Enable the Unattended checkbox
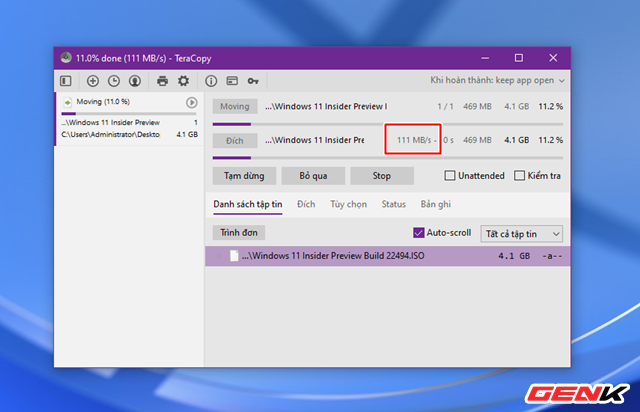 (449, 176)
